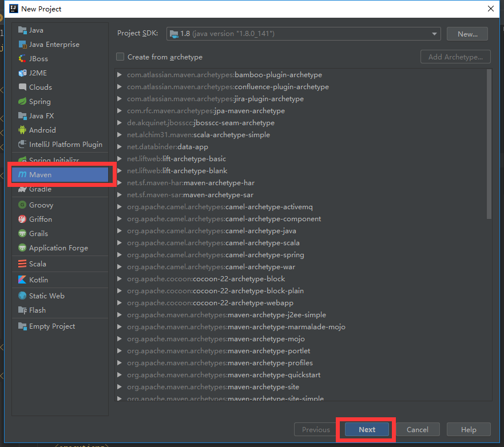
Task: Choose the Java FX folder icon
Action: [22, 115]
